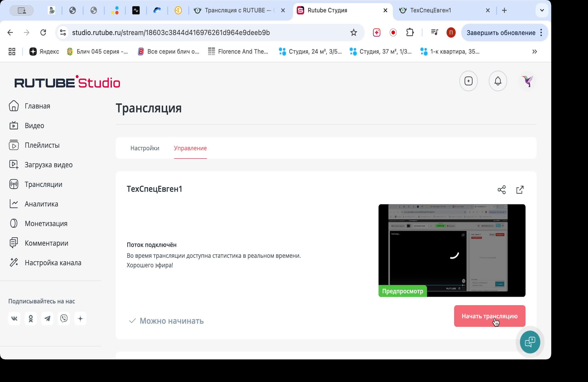
Task: Open a new browser tab
Action: (504, 10)
